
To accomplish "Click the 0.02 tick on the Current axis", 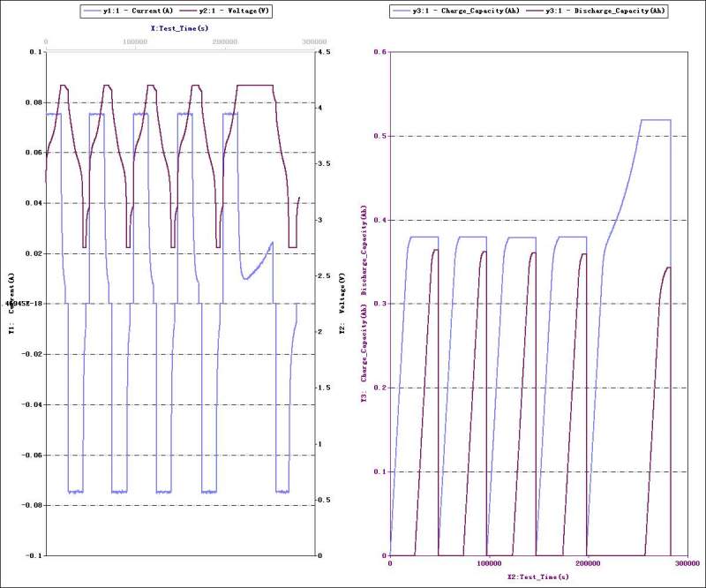I will tap(34, 253).
